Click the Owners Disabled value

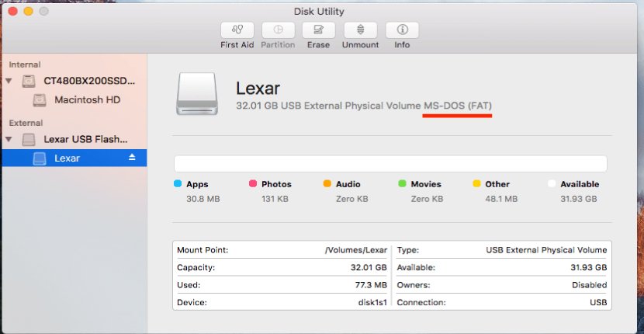pyautogui.click(x=590, y=284)
